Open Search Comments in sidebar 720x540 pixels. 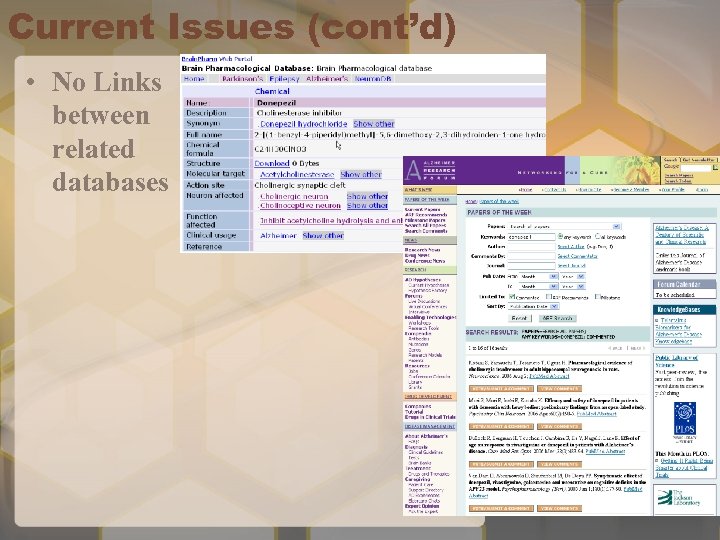coord(426,231)
